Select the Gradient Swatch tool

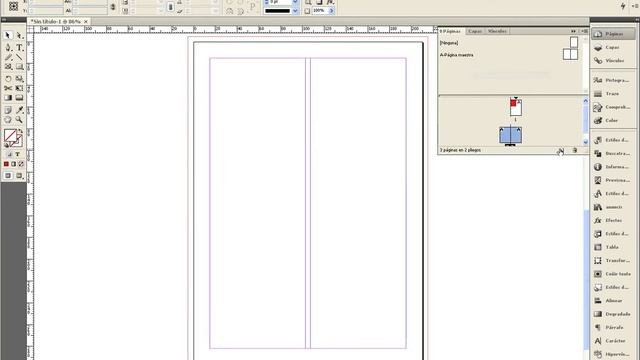coord(8,98)
